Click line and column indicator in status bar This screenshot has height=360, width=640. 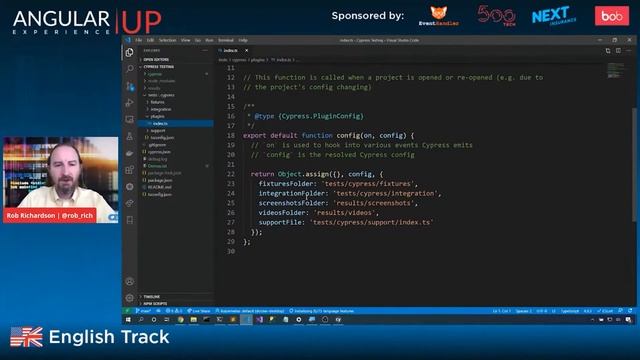(502, 311)
